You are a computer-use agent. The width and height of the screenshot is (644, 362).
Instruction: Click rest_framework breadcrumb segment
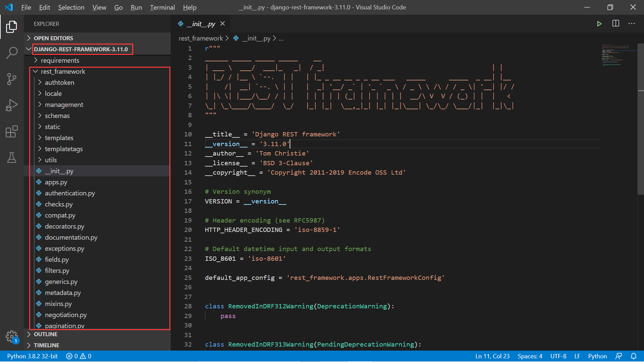(x=201, y=39)
